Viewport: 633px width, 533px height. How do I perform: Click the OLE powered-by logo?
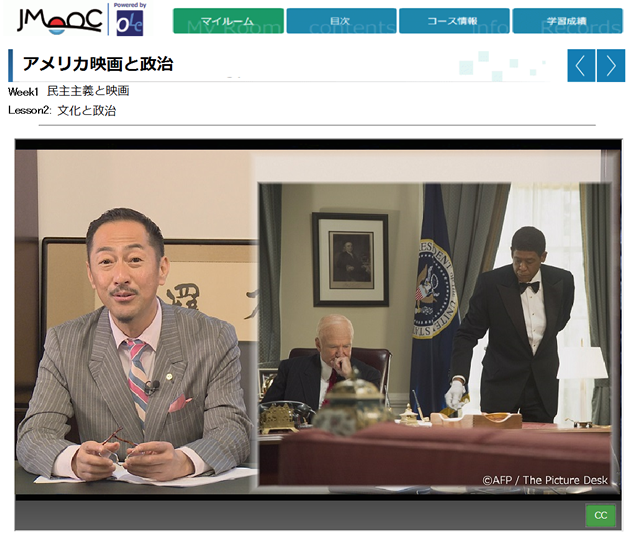pyautogui.click(x=130, y=19)
